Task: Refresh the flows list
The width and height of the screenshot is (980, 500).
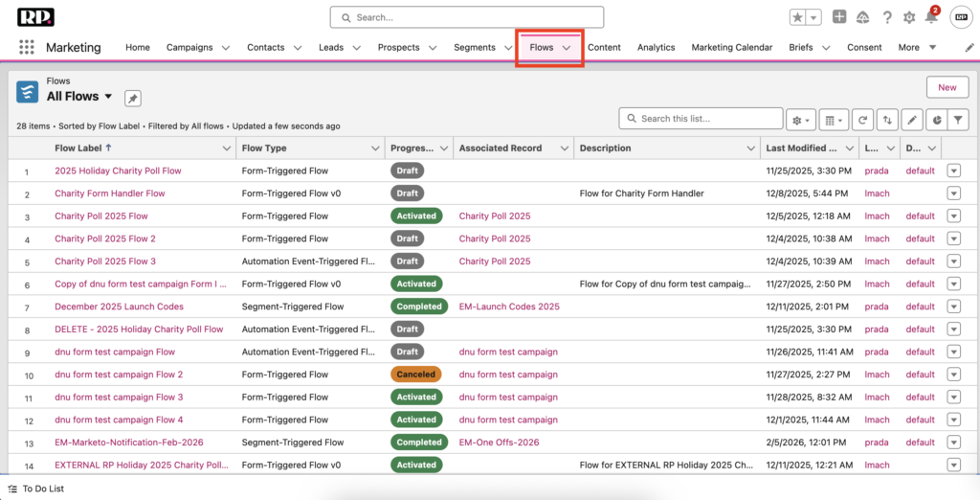Action: tap(863, 120)
